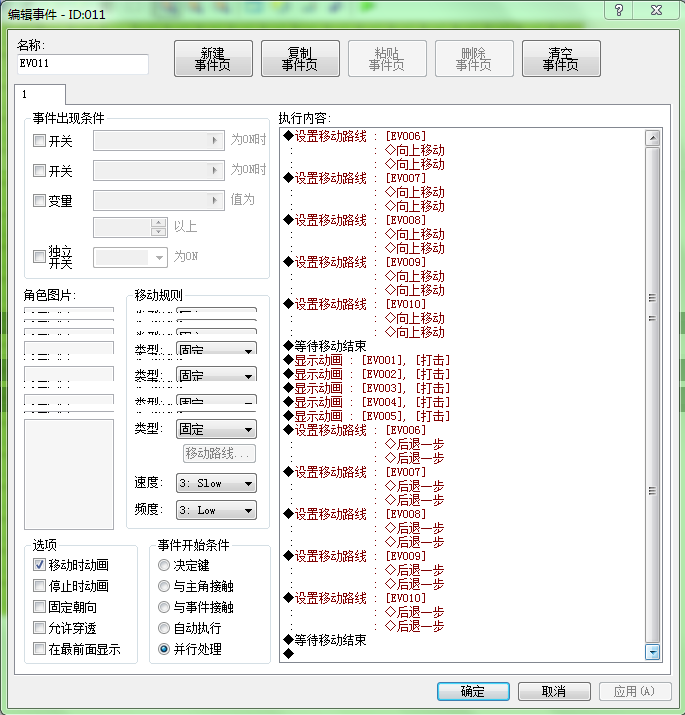Select 显示动画 [EV003], [打击] command
This screenshot has width=685, height=715.
(x=367, y=389)
